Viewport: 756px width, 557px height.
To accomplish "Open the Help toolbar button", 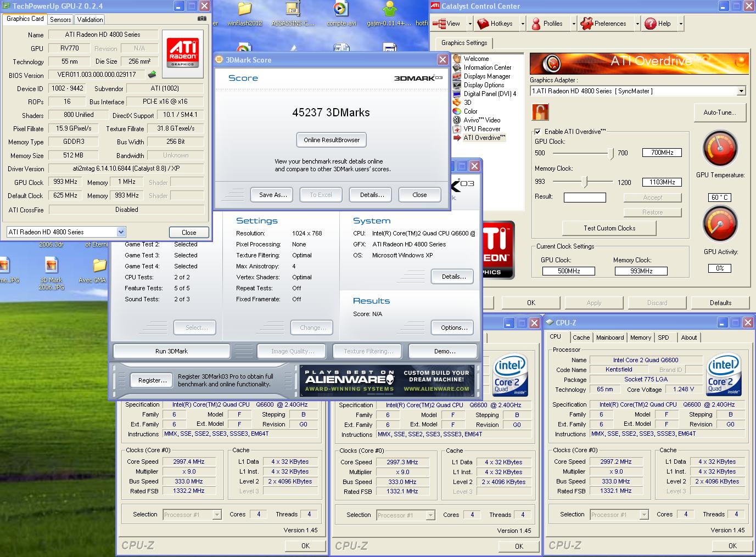I will coord(658,24).
